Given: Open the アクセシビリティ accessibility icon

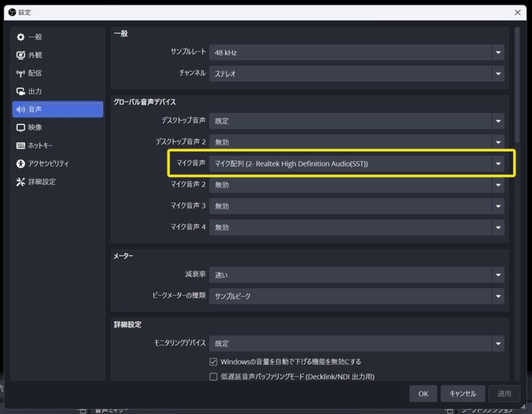Looking at the screenshot, I should click(21, 164).
